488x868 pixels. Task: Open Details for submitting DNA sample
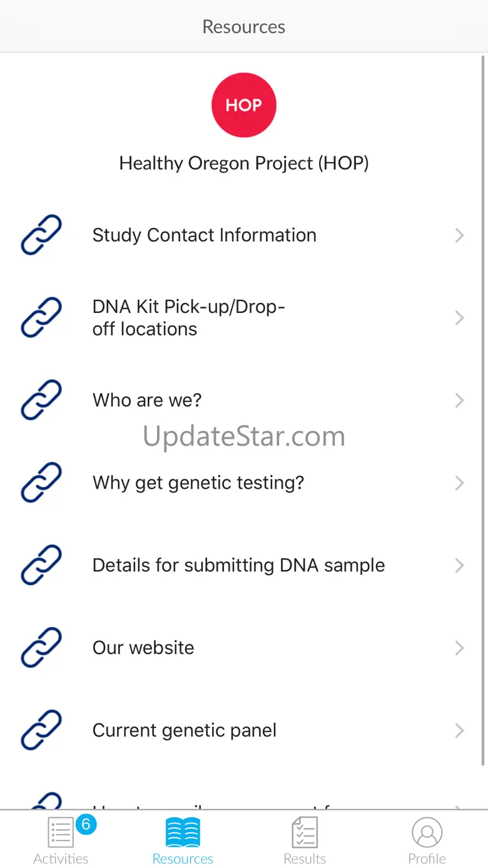[x=238, y=565]
